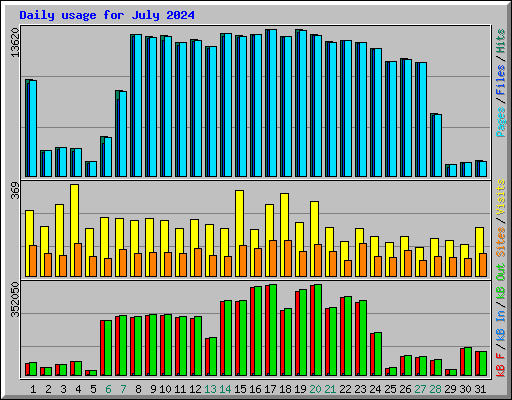Select day label 2 on the x-axis
This screenshot has width=512, height=400.
pos(48,389)
